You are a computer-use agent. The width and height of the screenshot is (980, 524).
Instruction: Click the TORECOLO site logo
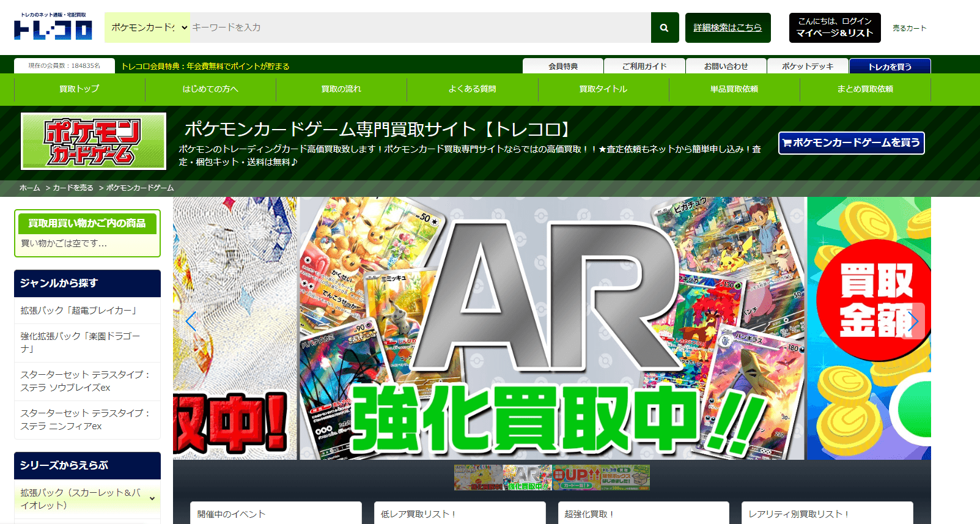click(53, 27)
